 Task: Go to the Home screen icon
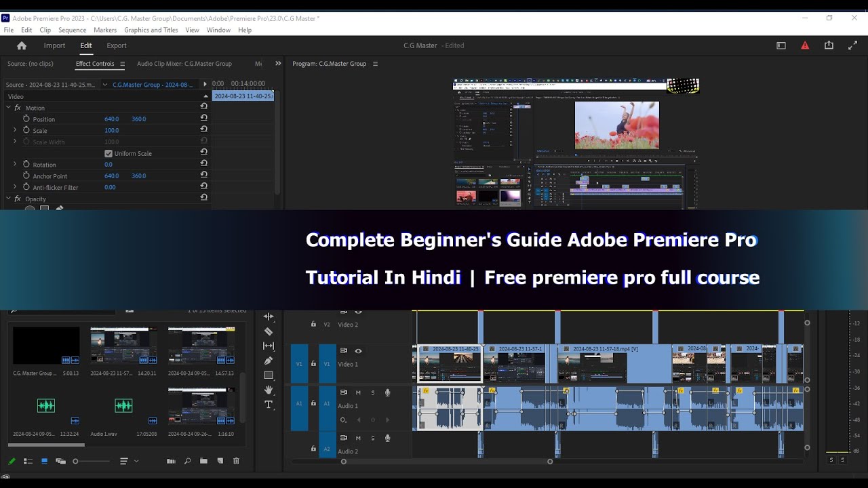pyautogui.click(x=22, y=45)
